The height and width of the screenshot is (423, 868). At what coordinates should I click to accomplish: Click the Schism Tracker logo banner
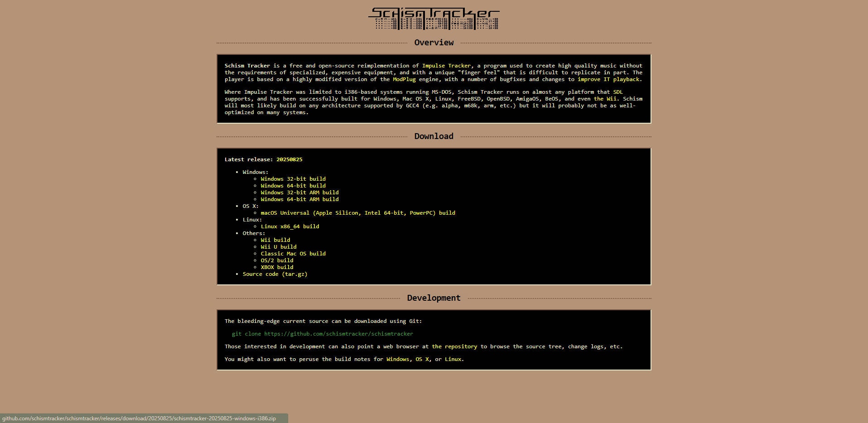pos(434,19)
